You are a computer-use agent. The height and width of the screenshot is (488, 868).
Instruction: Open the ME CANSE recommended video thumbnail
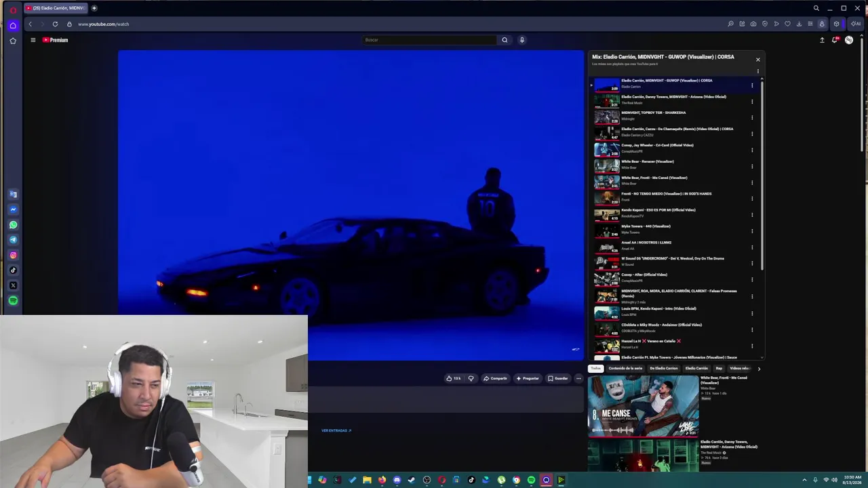coord(643,406)
